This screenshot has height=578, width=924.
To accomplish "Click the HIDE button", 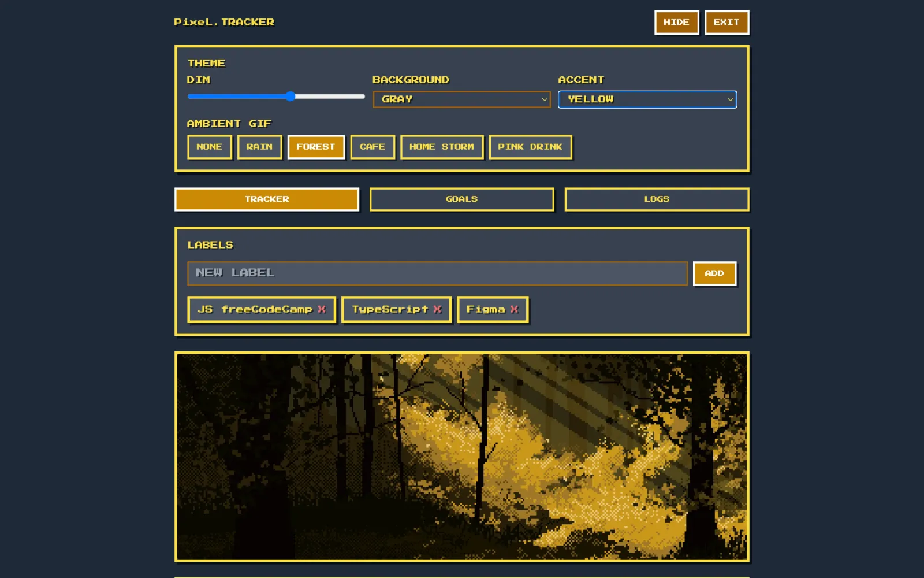I will coord(676,23).
